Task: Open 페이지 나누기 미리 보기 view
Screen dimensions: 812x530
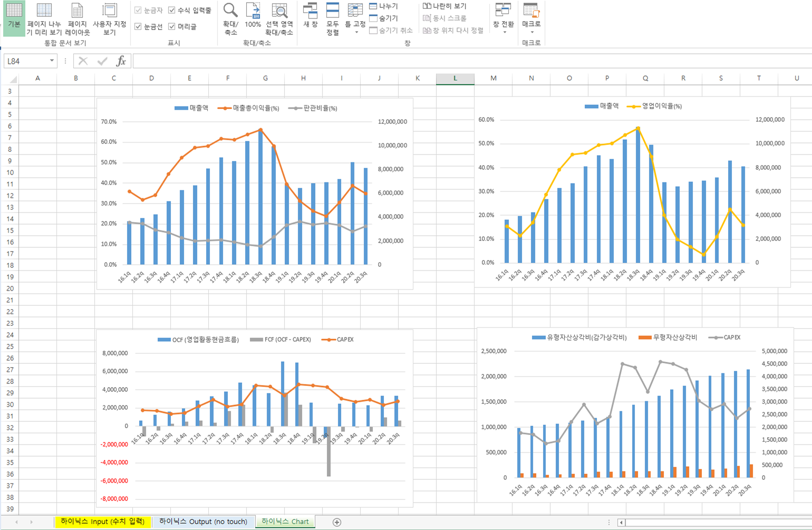Action: [44, 18]
